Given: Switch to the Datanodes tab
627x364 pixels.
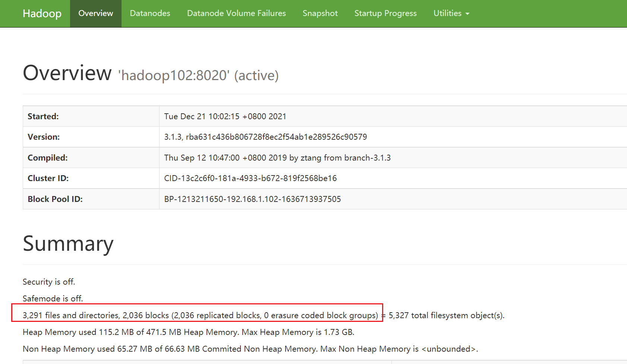Looking at the screenshot, I should pos(150,13).
